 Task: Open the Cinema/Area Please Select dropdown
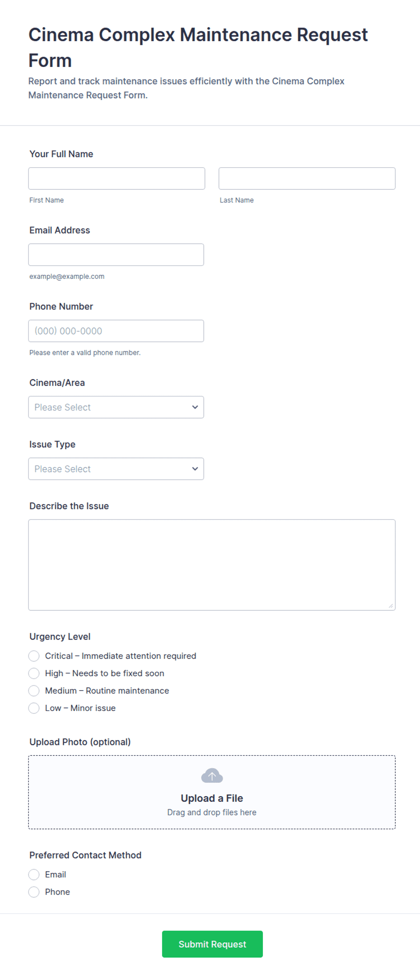tap(116, 407)
